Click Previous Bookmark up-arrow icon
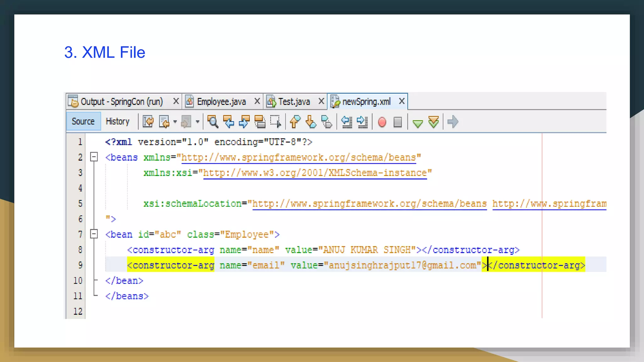Viewport: 644px width, 362px height. point(295,122)
